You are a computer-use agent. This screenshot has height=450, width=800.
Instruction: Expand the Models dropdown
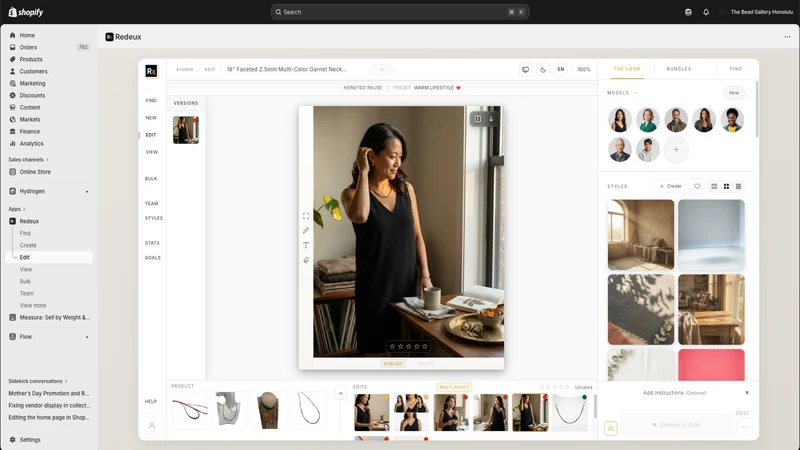pyautogui.click(x=622, y=93)
